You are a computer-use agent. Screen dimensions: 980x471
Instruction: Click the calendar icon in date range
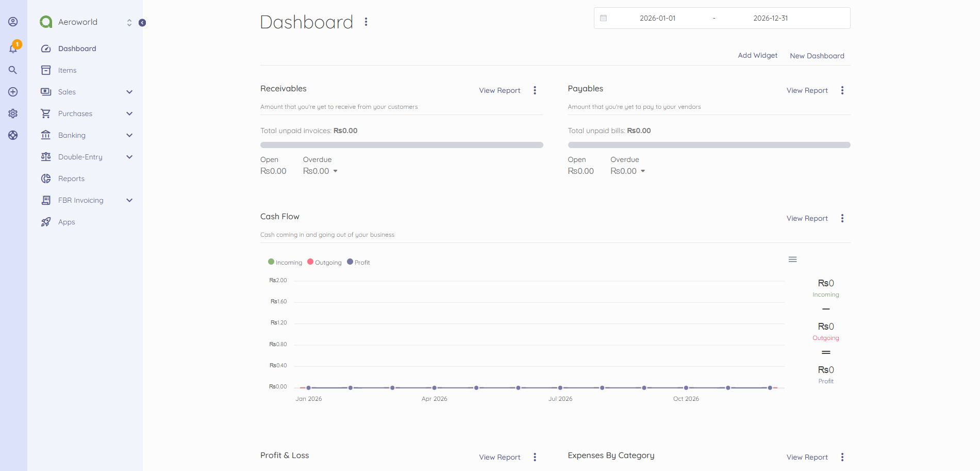pyautogui.click(x=603, y=18)
